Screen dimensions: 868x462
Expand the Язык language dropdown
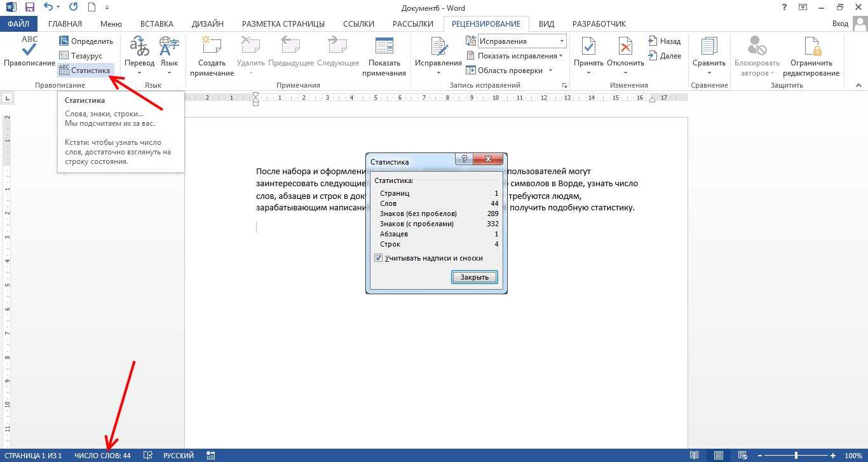coord(169,72)
